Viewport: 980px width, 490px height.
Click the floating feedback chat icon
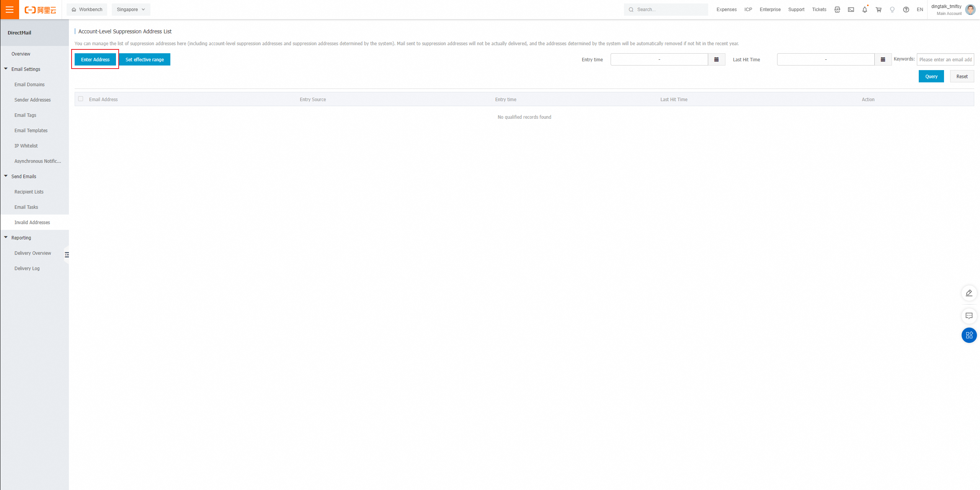pyautogui.click(x=969, y=316)
